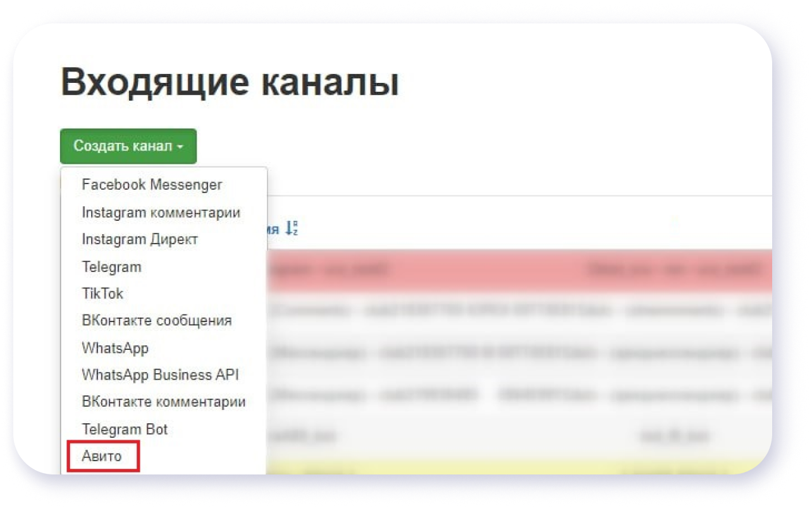This screenshot has width=812, height=508.
Task: Click the sort A-Z icon in table header
Action: 291,228
